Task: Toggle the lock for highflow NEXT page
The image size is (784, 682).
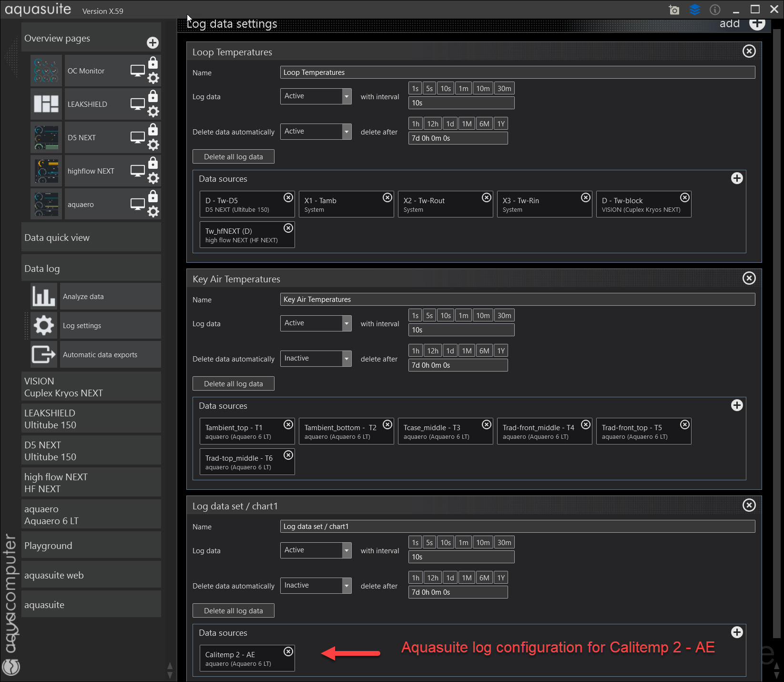Action: [153, 163]
